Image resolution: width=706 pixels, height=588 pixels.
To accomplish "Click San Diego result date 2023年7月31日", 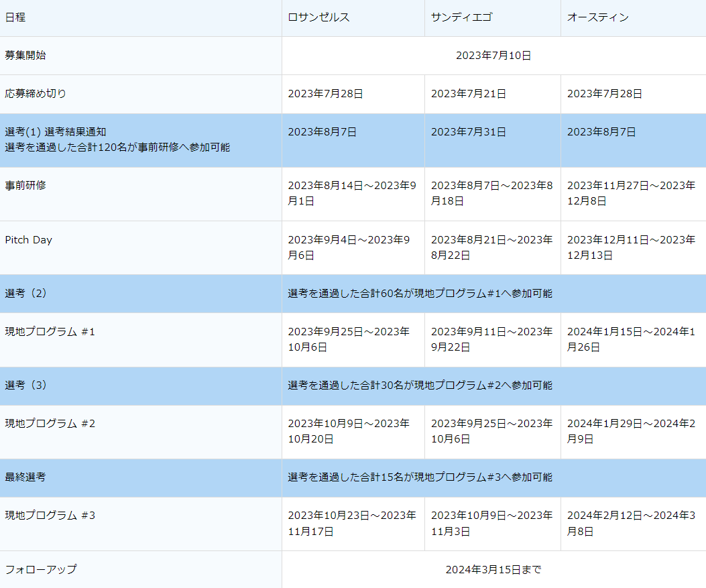I will tap(469, 132).
